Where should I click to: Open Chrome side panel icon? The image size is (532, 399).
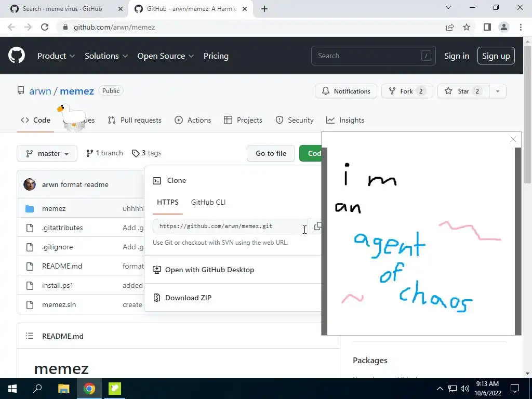[487, 27]
